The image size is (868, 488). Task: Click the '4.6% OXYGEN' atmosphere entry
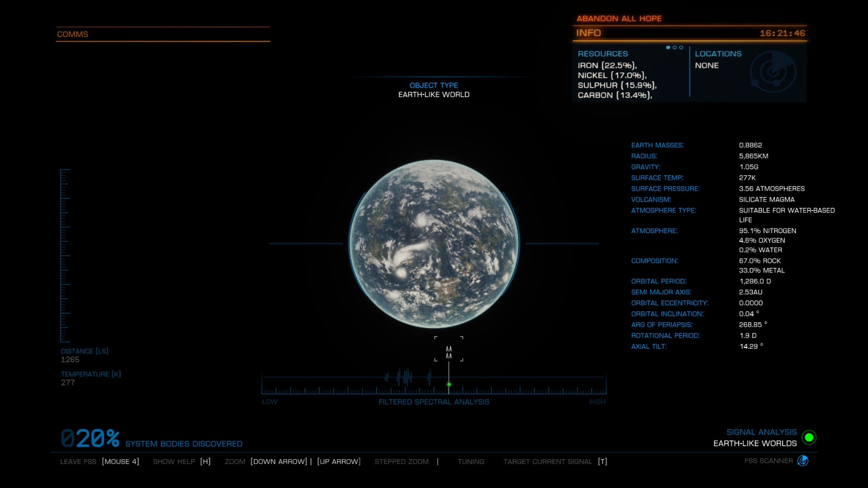pos(762,240)
